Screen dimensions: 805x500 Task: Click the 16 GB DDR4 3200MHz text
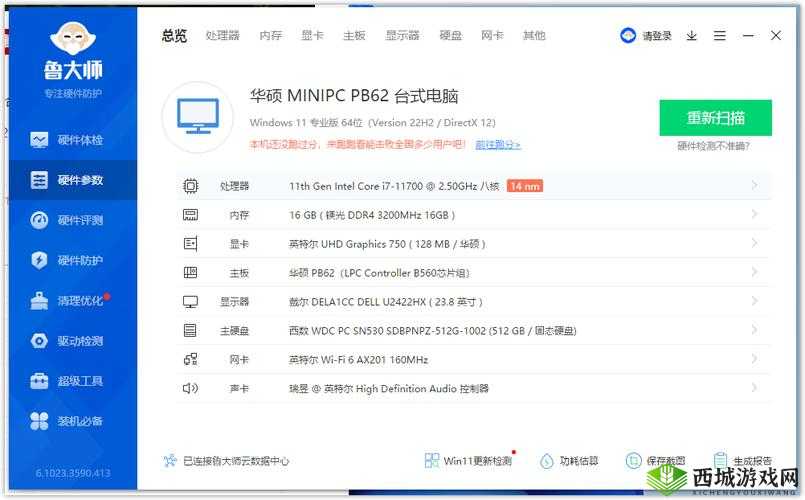(372, 215)
